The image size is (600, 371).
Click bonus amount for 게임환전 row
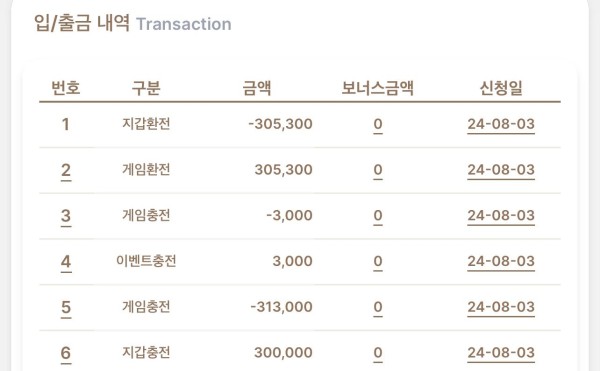coord(378,170)
